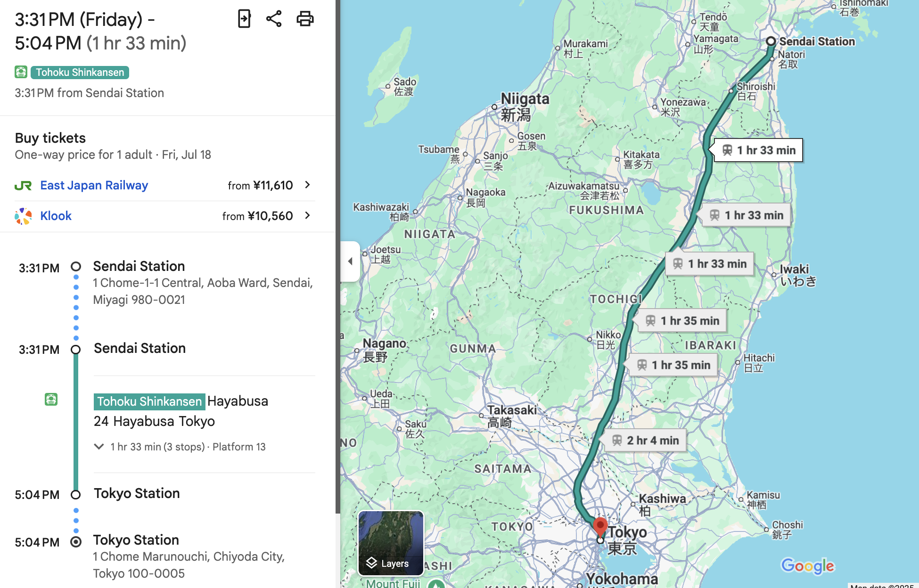The height and width of the screenshot is (588, 919).
Task: Click the Klook colorful logo
Action: click(x=23, y=216)
